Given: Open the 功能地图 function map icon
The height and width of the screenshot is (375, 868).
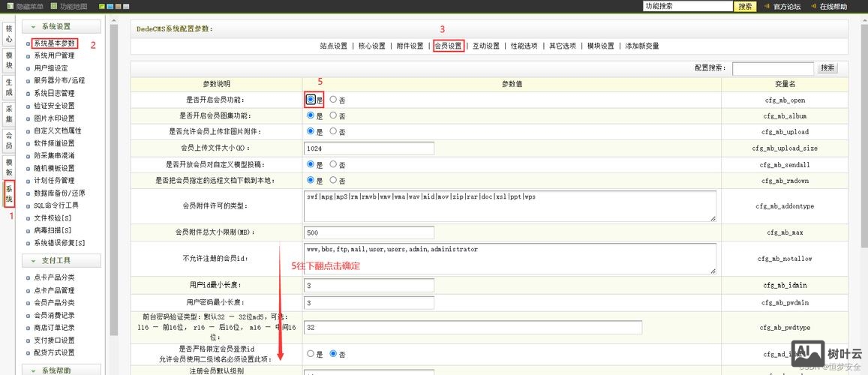Looking at the screenshot, I should pos(54,7).
